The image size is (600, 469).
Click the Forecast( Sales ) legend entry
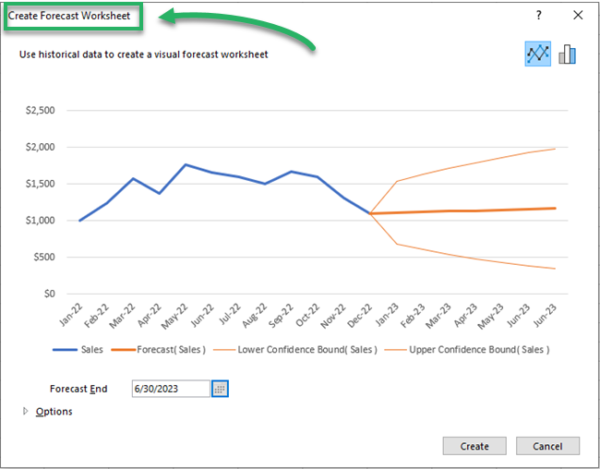158,350
